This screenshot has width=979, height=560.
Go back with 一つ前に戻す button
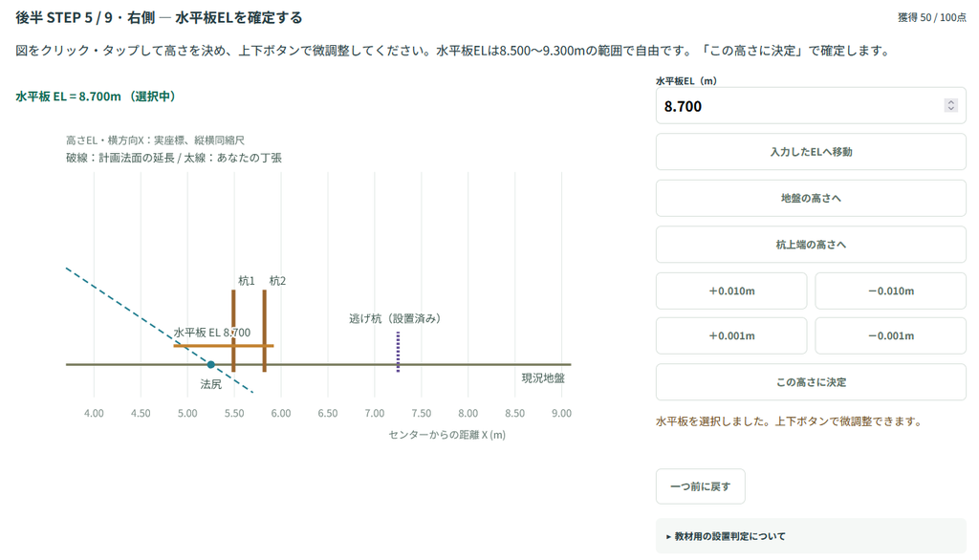[700, 486]
